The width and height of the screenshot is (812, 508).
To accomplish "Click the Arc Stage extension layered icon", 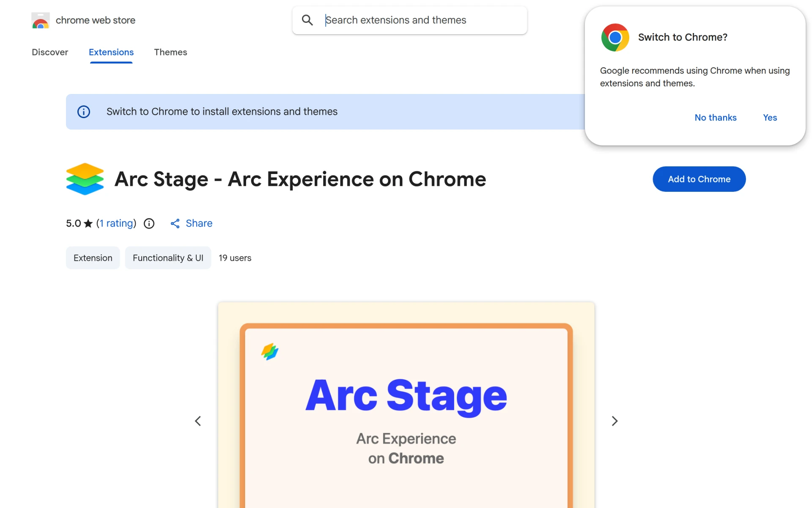I will click(x=85, y=179).
